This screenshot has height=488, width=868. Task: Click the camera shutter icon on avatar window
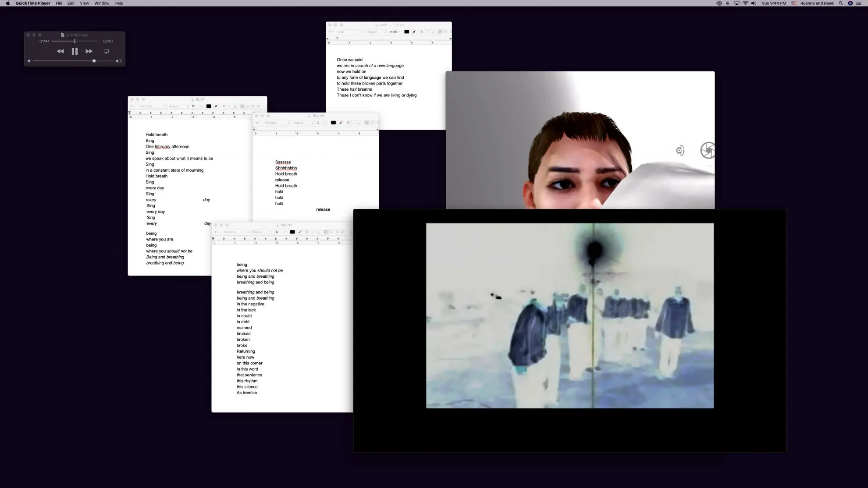707,150
